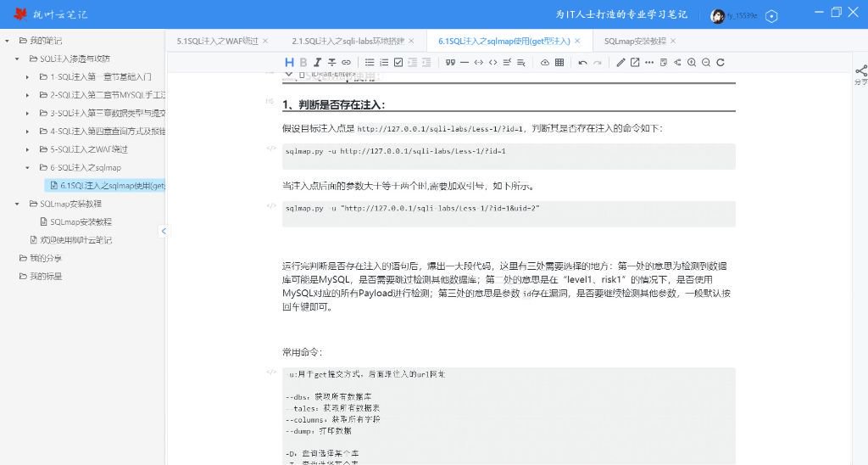Click the share icon at right edge

tap(861, 71)
